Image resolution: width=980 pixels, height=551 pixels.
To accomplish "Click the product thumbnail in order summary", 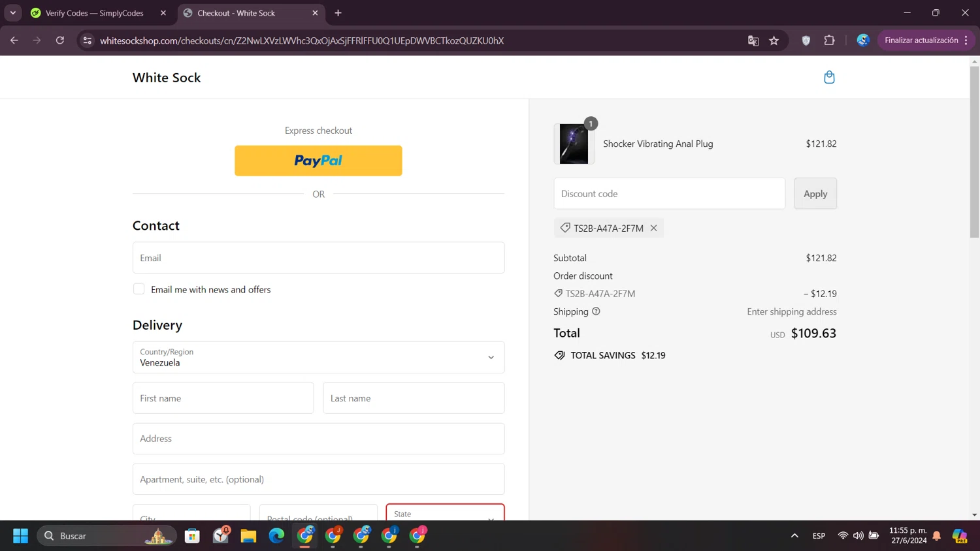I will pyautogui.click(x=574, y=144).
